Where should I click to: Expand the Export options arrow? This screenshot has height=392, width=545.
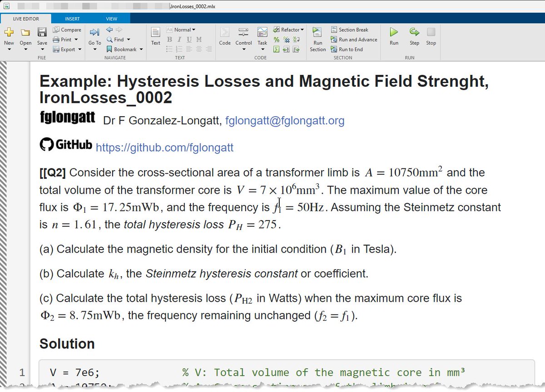tap(79, 49)
